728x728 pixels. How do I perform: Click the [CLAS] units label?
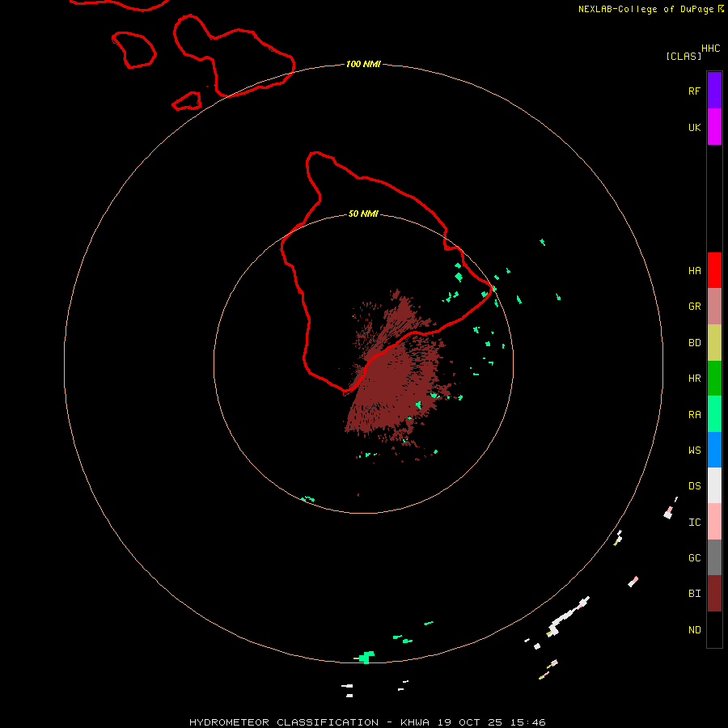click(x=684, y=56)
